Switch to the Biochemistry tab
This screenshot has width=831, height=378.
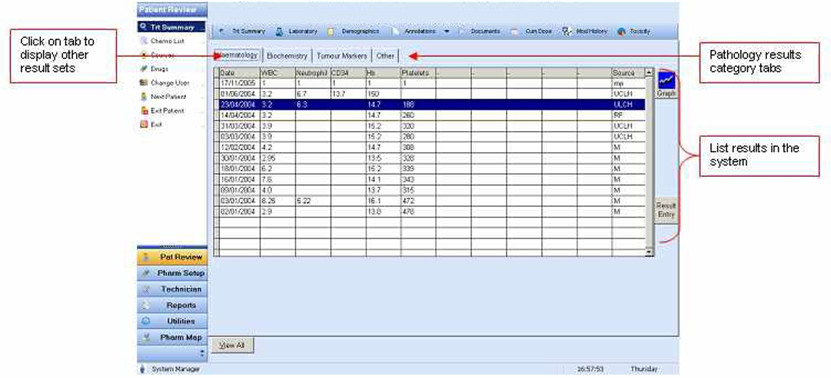[x=287, y=56]
